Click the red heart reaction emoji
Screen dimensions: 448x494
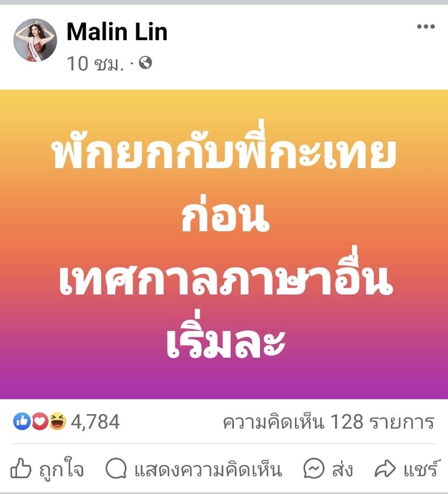pyautogui.click(x=40, y=421)
